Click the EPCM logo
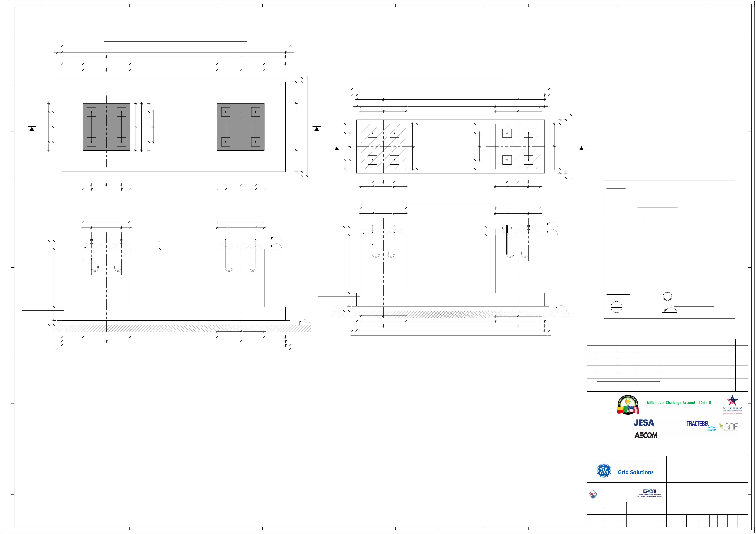This screenshot has height=534, width=756. coord(650,493)
